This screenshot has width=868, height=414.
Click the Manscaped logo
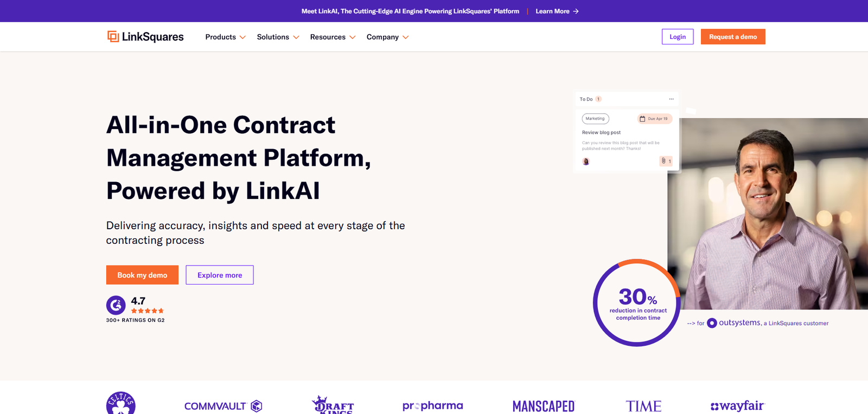click(543, 406)
